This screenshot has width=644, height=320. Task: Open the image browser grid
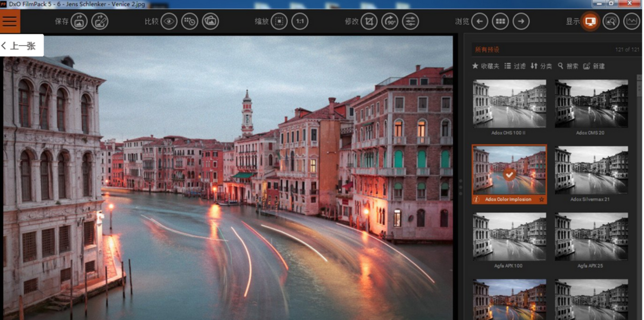pos(500,21)
